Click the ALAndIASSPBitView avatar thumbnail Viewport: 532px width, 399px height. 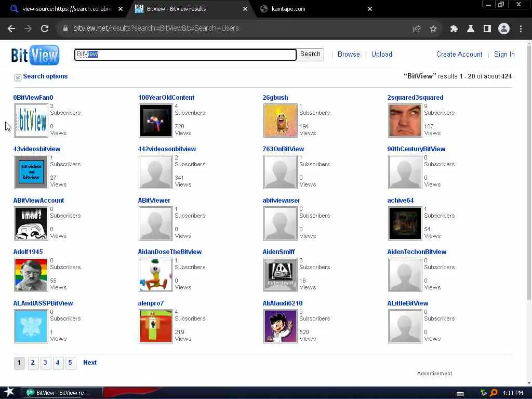click(31, 326)
